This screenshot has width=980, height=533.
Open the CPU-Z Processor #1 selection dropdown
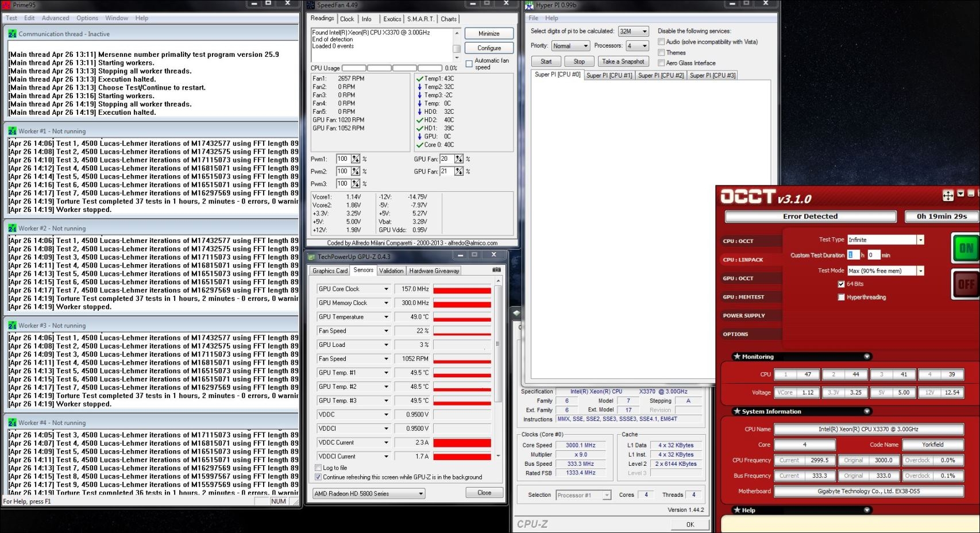pyautogui.click(x=584, y=495)
